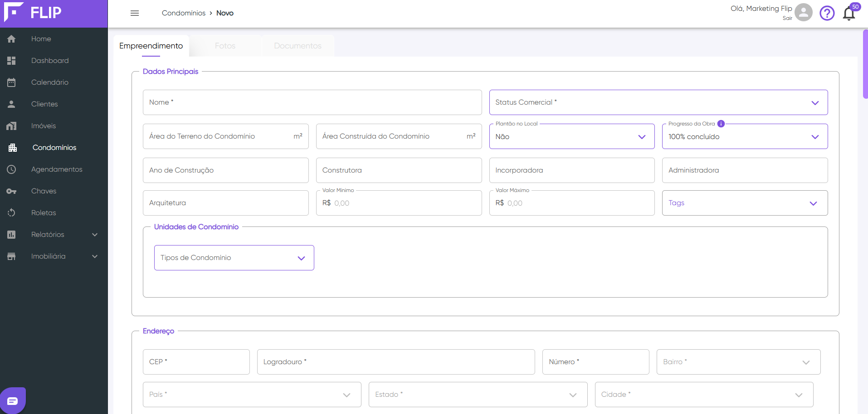This screenshot has height=414, width=868.
Task: Open the notifications bell icon
Action: click(849, 14)
